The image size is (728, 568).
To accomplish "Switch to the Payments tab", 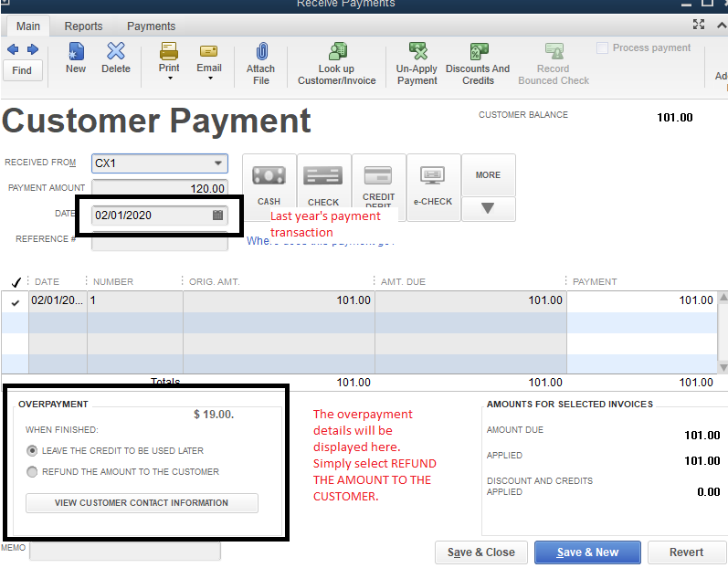I will coord(152,26).
